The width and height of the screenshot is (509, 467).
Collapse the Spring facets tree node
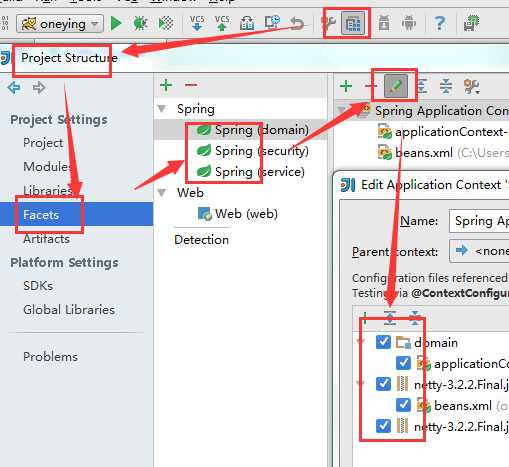(162, 109)
